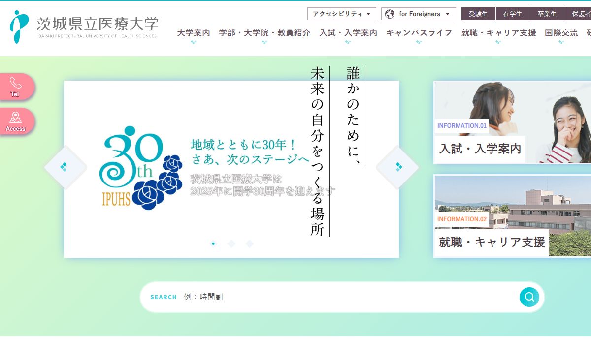Expand the for Foreigners dropdown
591x364 pixels.
pyautogui.click(x=419, y=14)
